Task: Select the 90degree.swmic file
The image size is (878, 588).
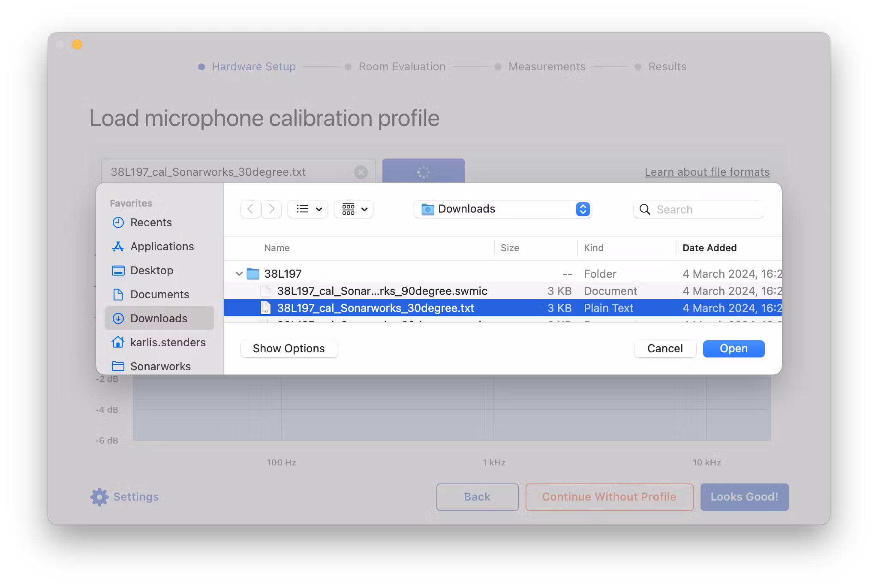Action: click(x=382, y=291)
